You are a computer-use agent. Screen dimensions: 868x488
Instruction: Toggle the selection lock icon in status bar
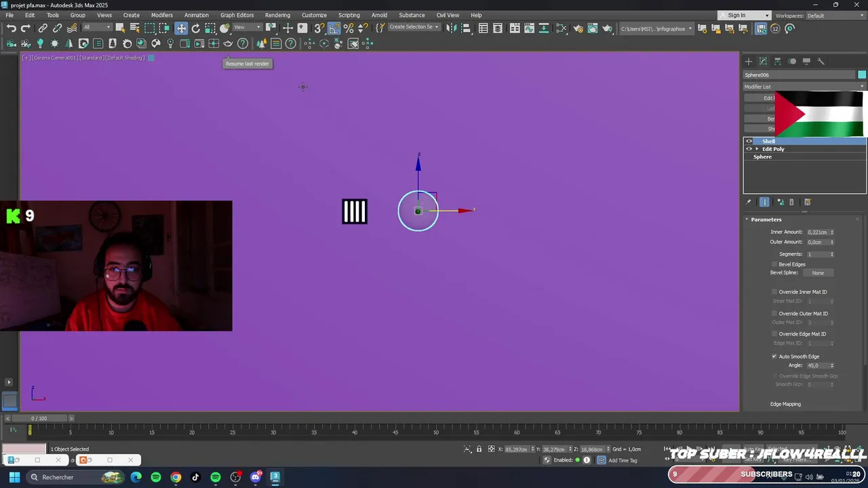pos(479,449)
